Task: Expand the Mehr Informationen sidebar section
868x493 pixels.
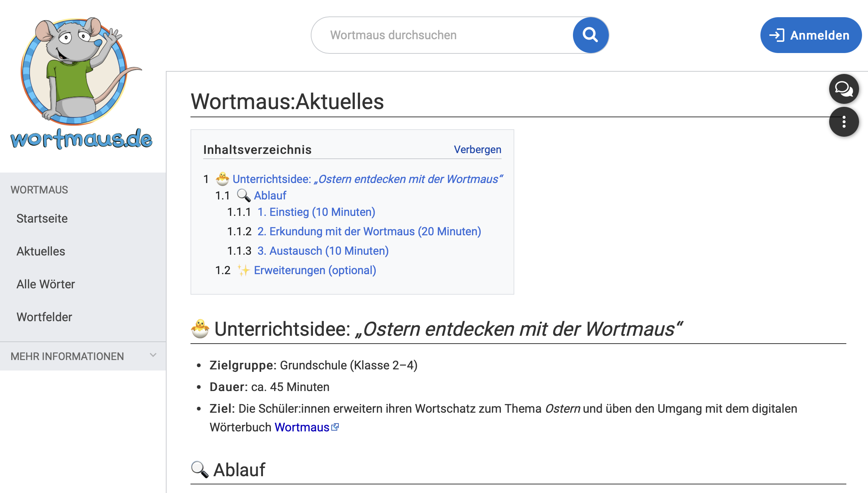Action: coord(67,356)
